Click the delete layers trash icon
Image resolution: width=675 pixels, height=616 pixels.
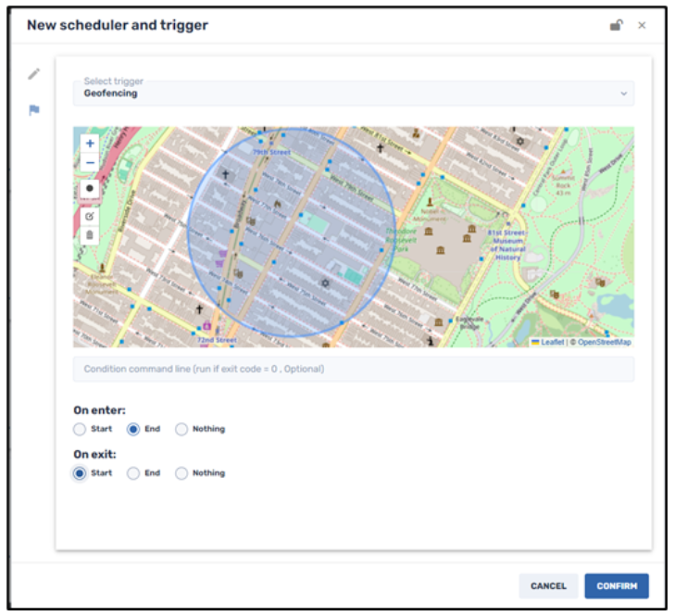90,235
